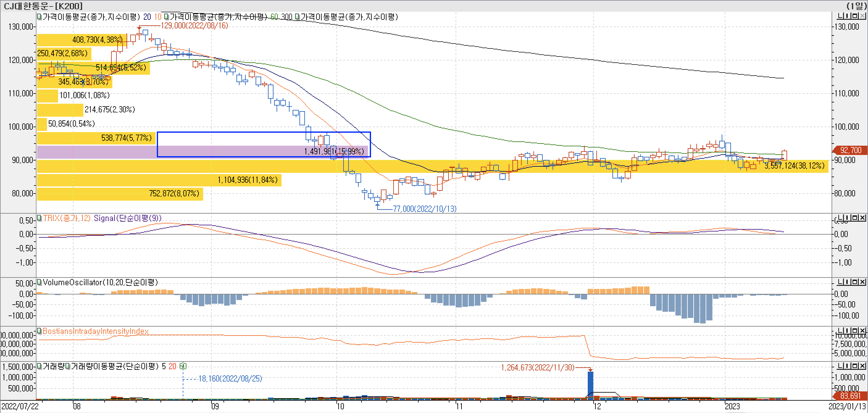Click the L scale button in the price panel

point(840,16)
